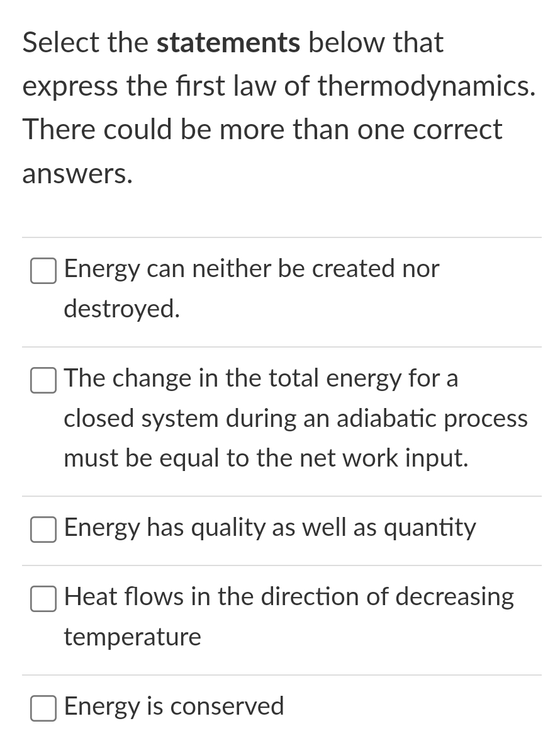Click the text 'Energy has quality as well as quantity'
560x738 pixels.
pyautogui.click(x=270, y=528)
